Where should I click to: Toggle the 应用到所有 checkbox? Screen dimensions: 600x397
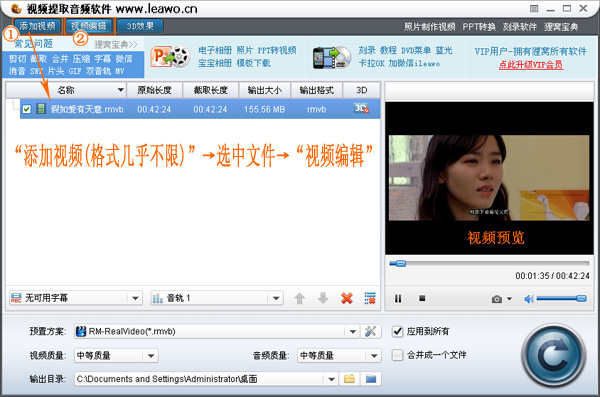pyautogui.click(x=398, y=331)
